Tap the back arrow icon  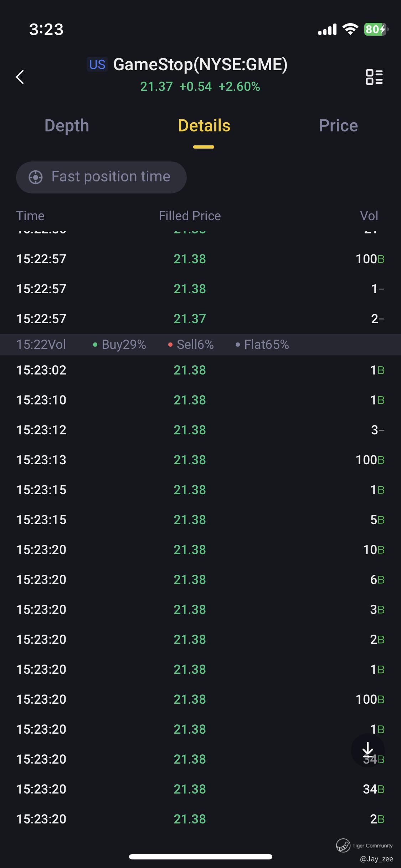20,77
